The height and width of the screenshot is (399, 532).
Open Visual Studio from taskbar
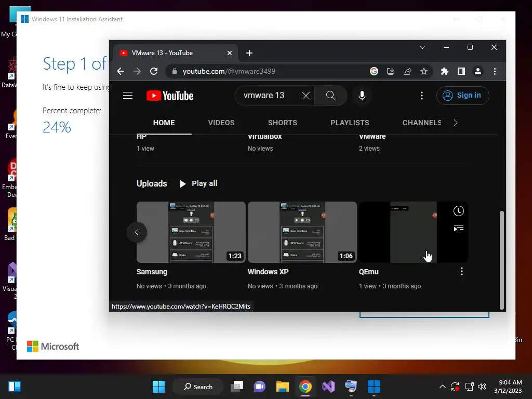click(x=328, y=387)
